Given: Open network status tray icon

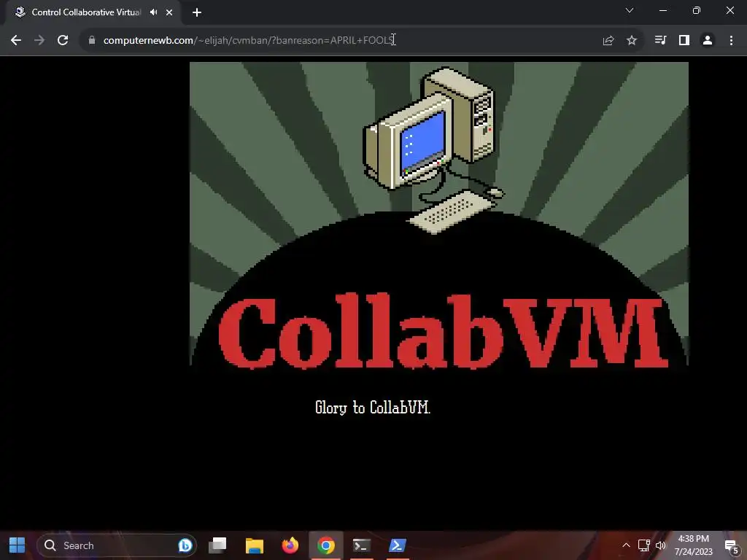Looking at the screenshot, I should pos(644,545).
